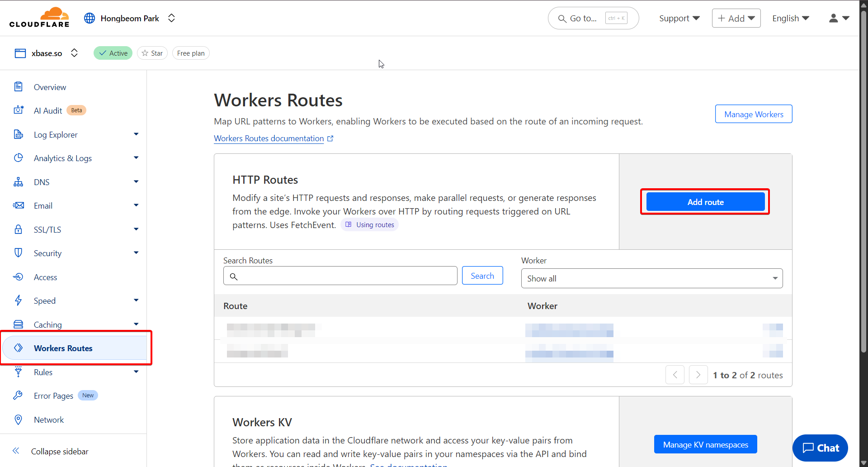Collapse the sidebar
This screenshot has height=467, width=868.
click(50, 451)
